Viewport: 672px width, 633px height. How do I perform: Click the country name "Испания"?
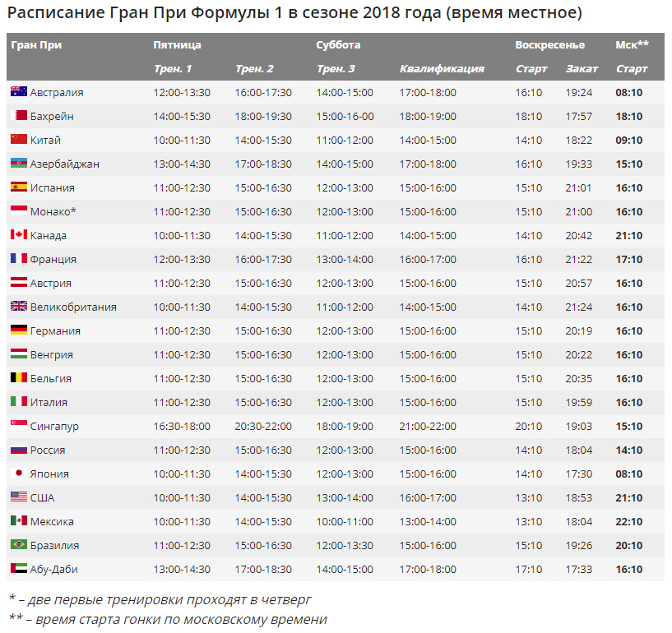tap(53, 188)
